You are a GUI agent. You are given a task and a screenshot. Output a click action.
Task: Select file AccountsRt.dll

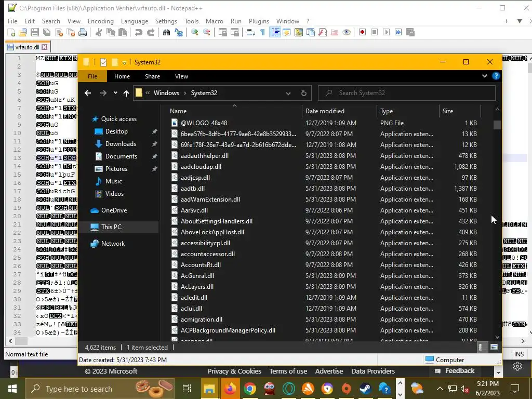point(201,264)
